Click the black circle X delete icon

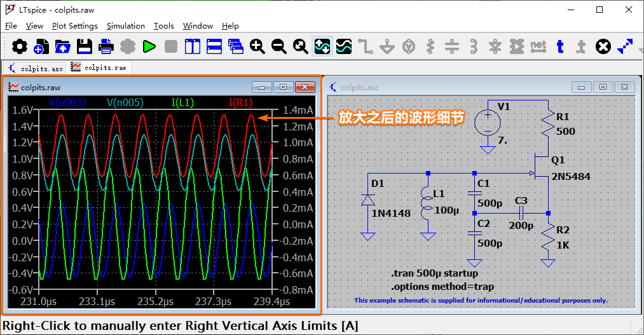[x=603, y=46]
